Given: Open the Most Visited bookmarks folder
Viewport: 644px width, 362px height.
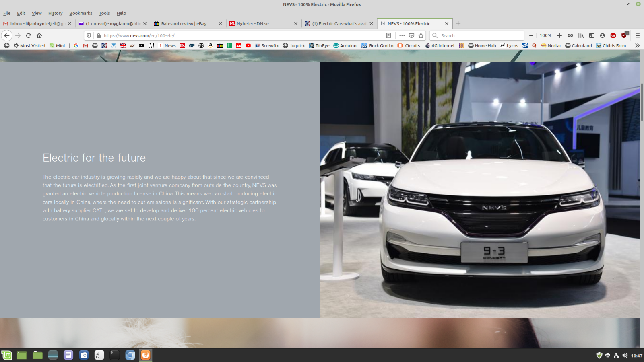Looking at the screenshot, I should pos(29,45).
